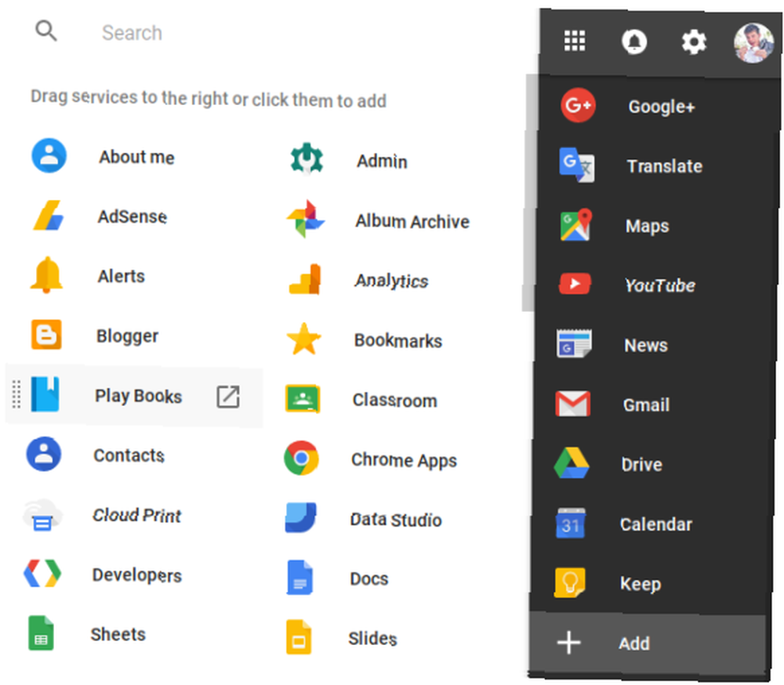Click the Admin gear icon
The height and width of the screenshot is (685, 784).
pos(307,158)
